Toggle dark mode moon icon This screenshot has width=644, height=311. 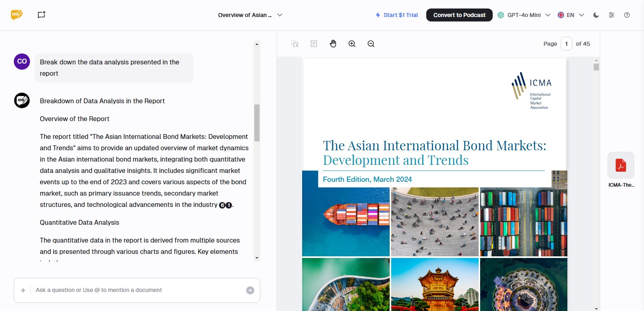[596, 15]
